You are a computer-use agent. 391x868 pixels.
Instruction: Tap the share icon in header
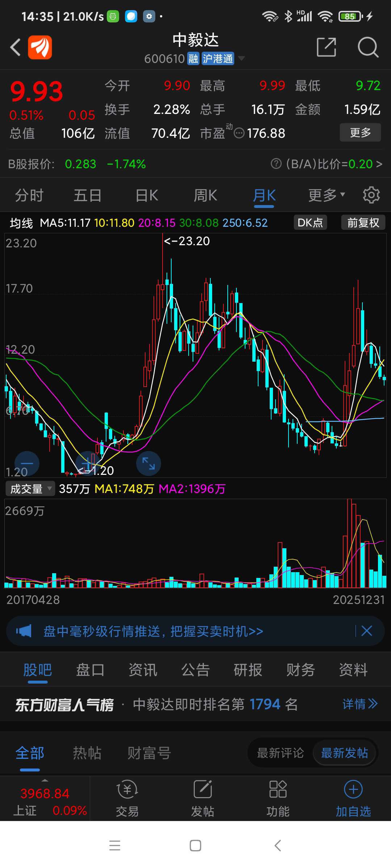[327, 47]
